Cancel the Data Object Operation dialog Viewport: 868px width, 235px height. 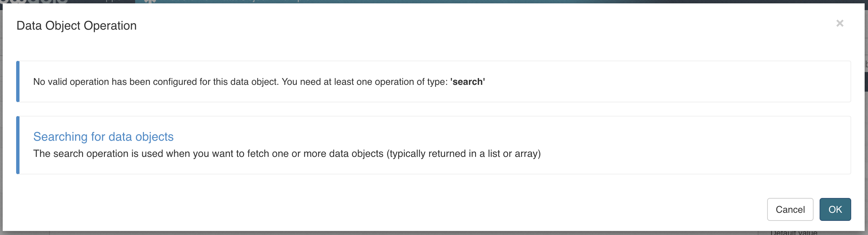(790, 209)
